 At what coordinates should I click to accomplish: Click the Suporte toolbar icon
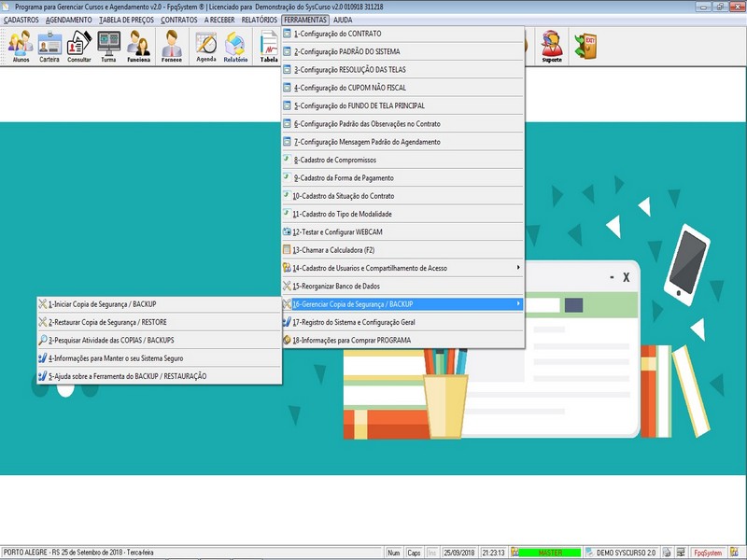(552, 46)
